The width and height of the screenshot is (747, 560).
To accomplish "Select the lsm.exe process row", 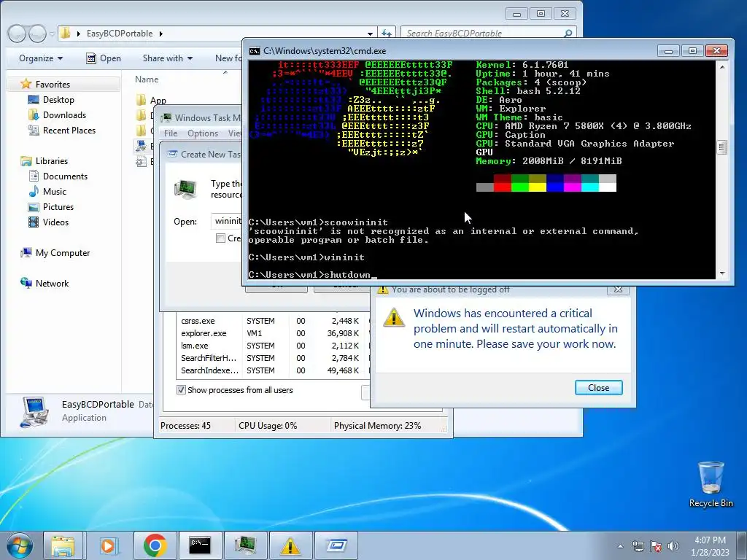I will click(x=273, y=346).
